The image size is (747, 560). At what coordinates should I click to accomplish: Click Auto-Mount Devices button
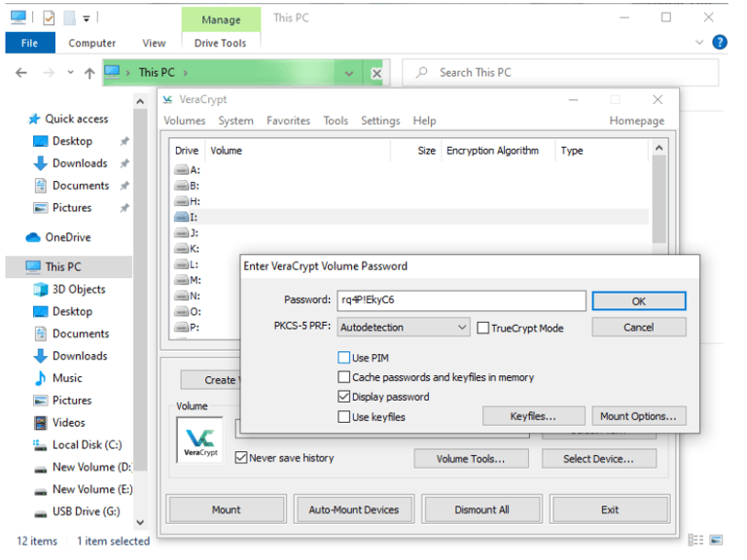click(x=354, y=510)
